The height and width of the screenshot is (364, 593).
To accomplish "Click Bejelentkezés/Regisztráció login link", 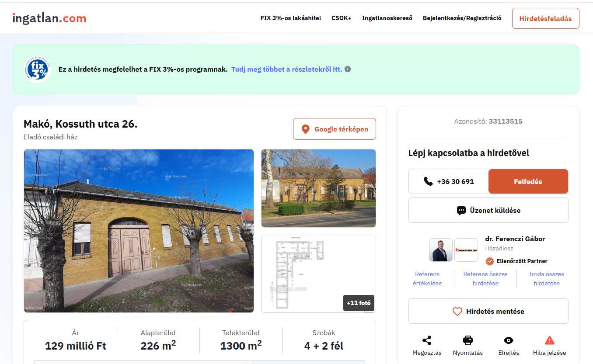I will [462, 18].
